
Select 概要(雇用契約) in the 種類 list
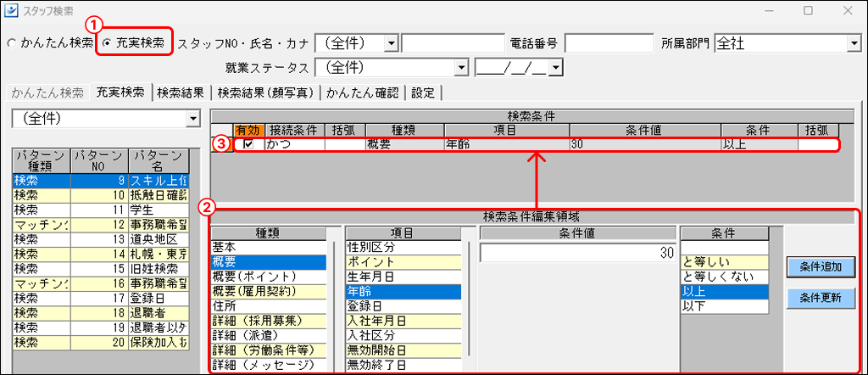point(269,291)
